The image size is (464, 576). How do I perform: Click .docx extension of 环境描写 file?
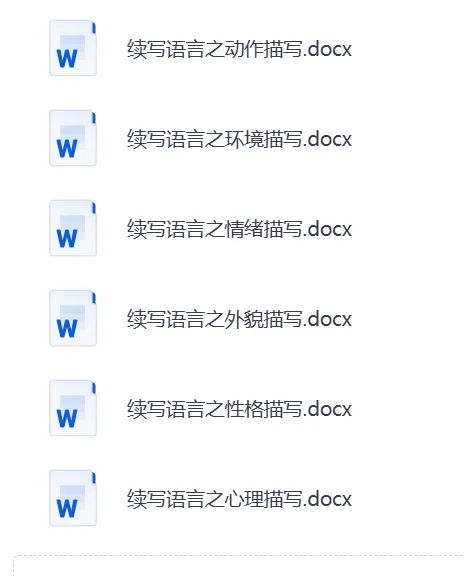[x=327, y=139]
